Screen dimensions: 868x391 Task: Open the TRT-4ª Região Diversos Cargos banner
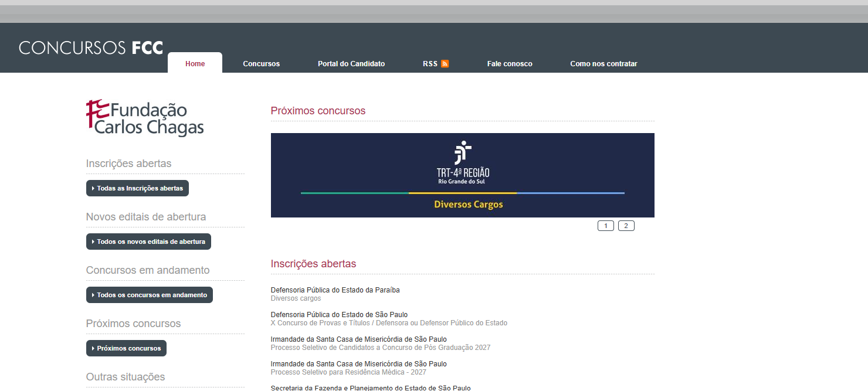[463, 175]
